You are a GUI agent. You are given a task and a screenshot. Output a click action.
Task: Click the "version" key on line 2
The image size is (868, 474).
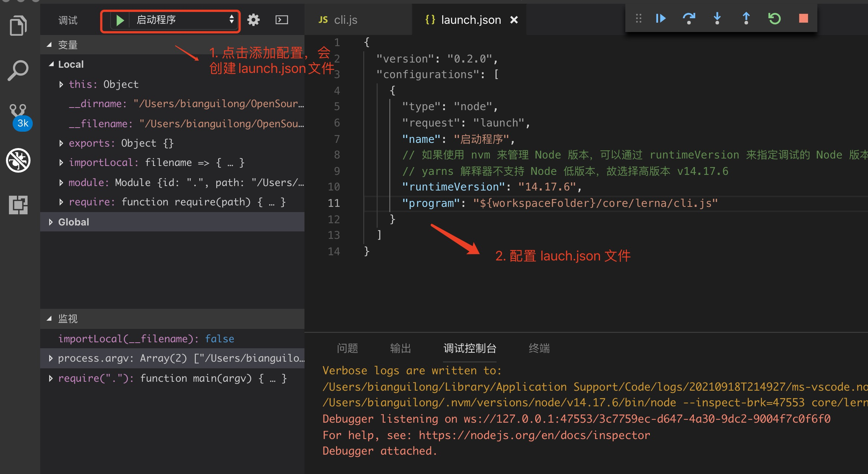[405, 59]
